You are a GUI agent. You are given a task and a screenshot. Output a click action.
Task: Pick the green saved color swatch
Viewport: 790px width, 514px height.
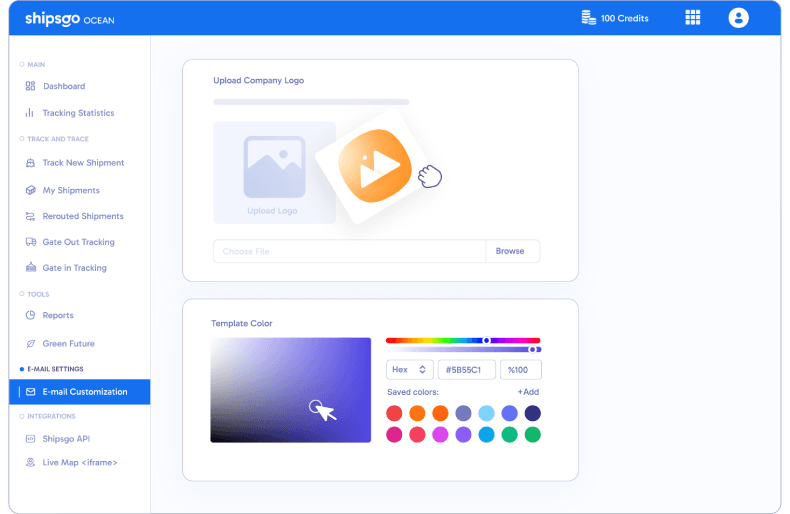pos(533,435)
